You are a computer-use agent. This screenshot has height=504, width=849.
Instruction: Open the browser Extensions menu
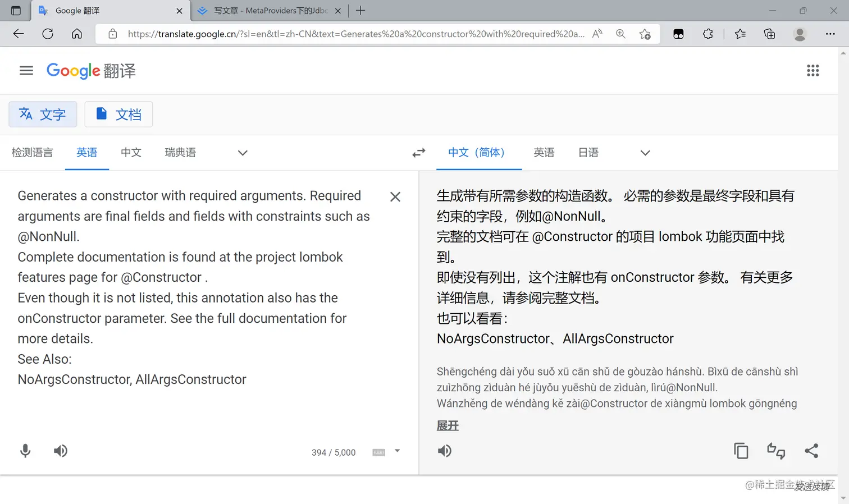tap(708, 34)
